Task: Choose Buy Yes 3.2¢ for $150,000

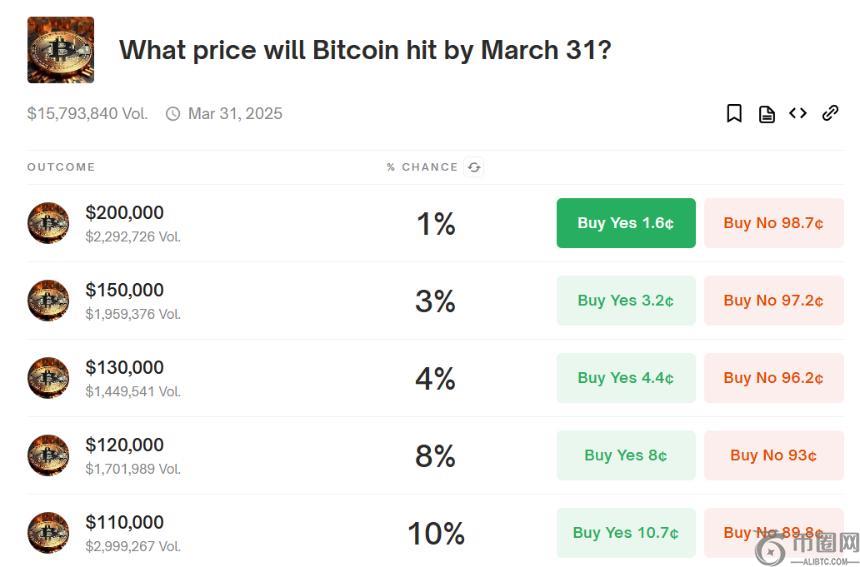Action: [626, 301]
